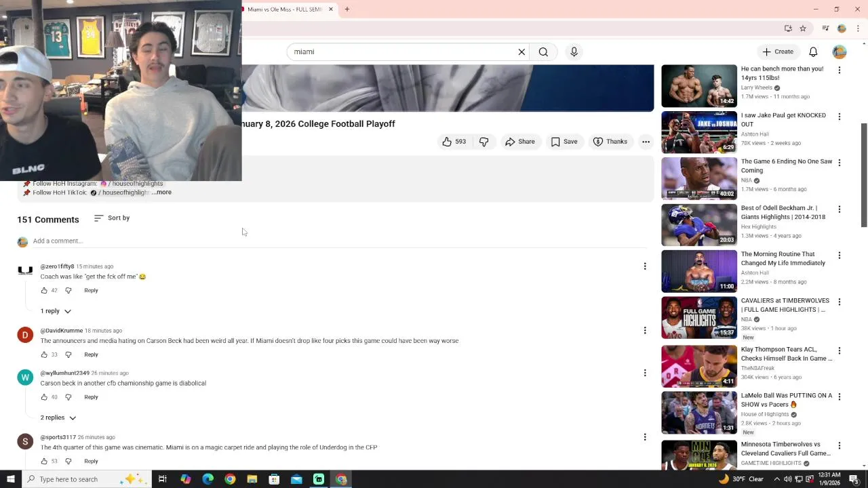The width and height of the screenshot is (868, 488).
Task: Open @DavidKrumme's channel avatar
Action: [25, 334]
